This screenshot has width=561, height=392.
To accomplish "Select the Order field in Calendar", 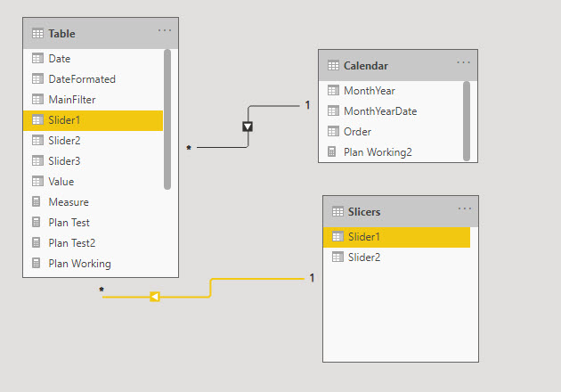I will tap(391, 131).
